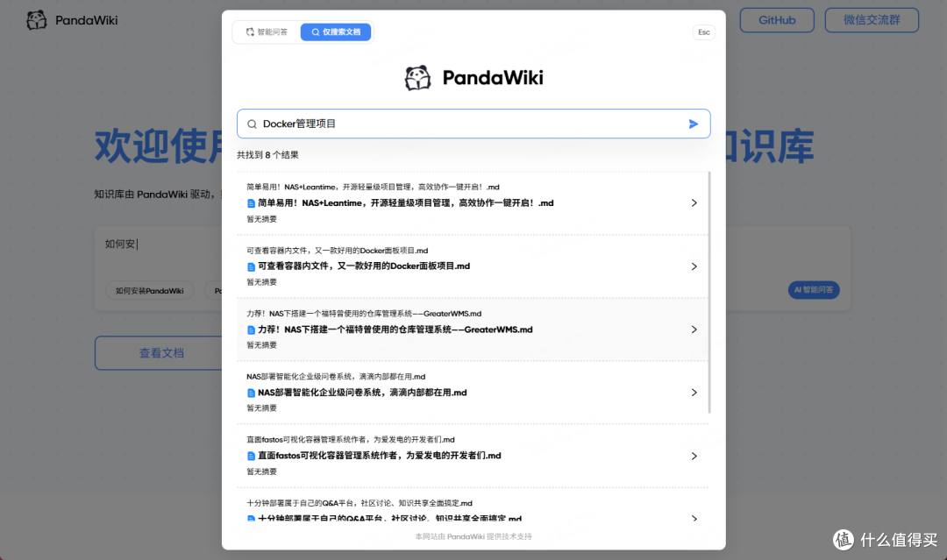Open the GreaterWMS result title
947x560 pixels.
tap(395, 330)
